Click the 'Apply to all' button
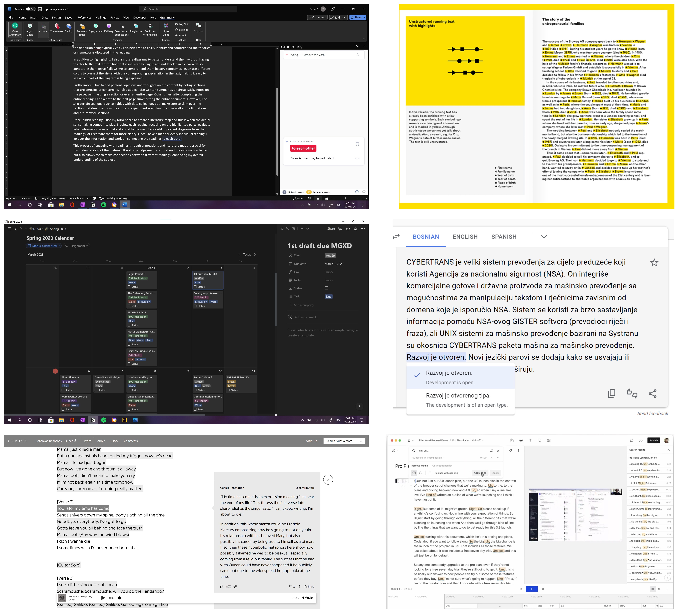This screenshot has width=679, height=616. coord(480,473)
